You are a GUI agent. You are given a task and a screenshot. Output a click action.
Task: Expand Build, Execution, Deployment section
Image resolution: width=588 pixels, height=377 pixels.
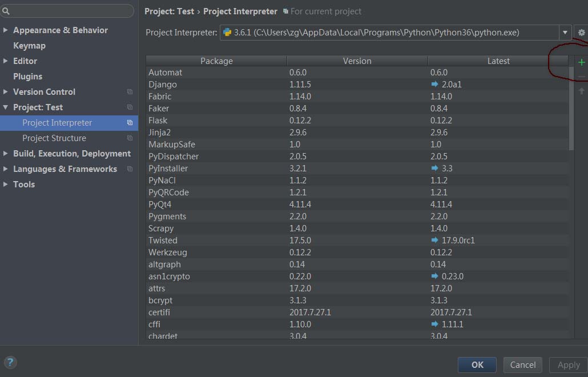tap(5, 154)
